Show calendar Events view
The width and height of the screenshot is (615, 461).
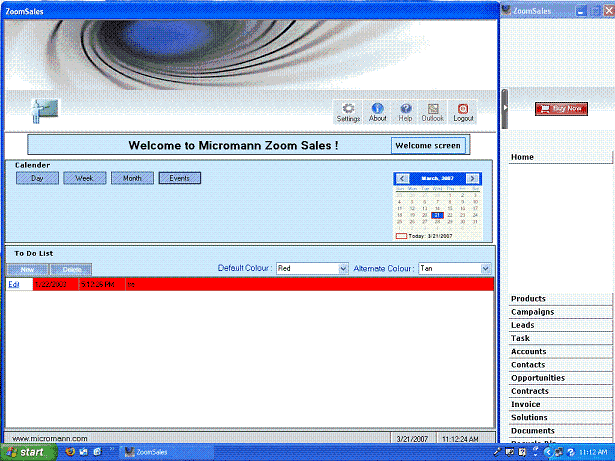click(x=180, y=178)
